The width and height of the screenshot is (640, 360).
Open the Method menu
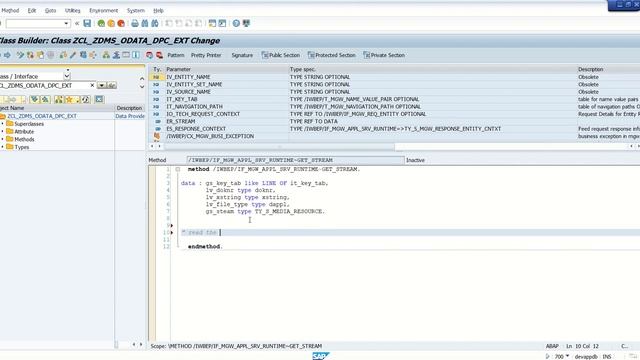(x=10, y=11)
